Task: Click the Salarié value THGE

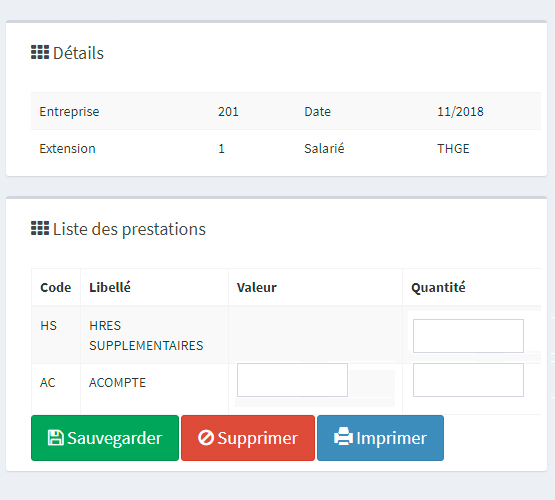Action: 453,148
